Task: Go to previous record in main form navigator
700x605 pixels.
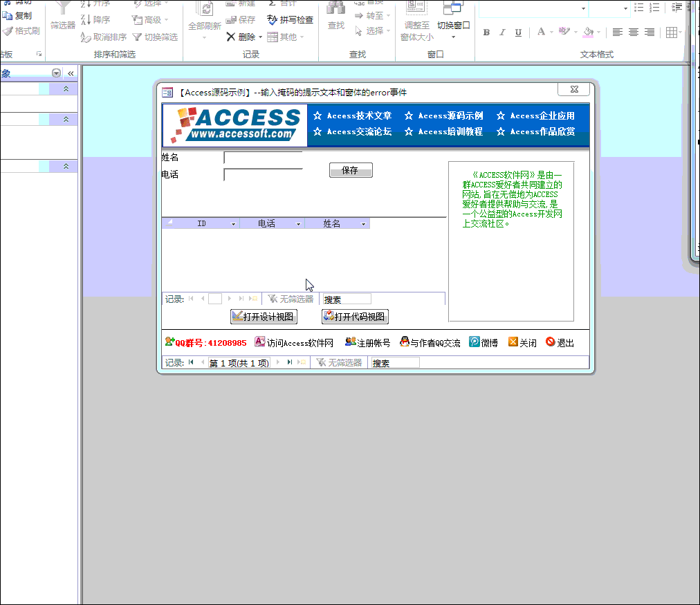Action: (203, 362)
